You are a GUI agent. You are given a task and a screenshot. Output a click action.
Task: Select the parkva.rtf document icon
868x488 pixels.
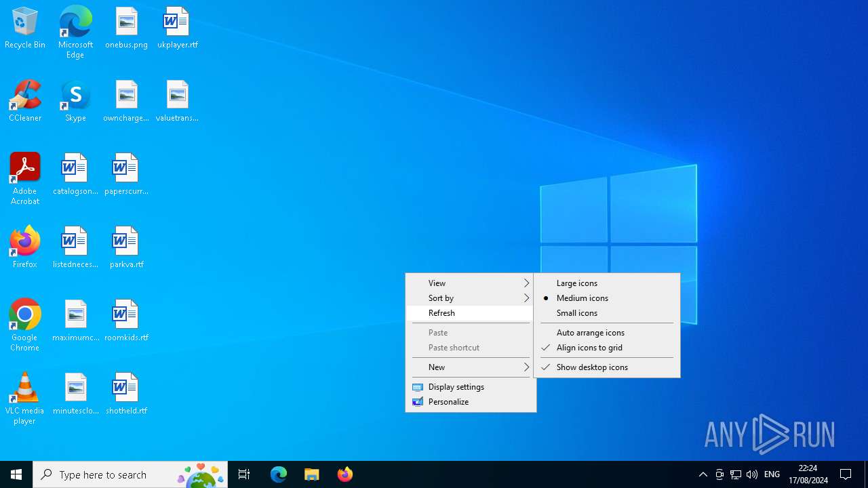point(126,248)
